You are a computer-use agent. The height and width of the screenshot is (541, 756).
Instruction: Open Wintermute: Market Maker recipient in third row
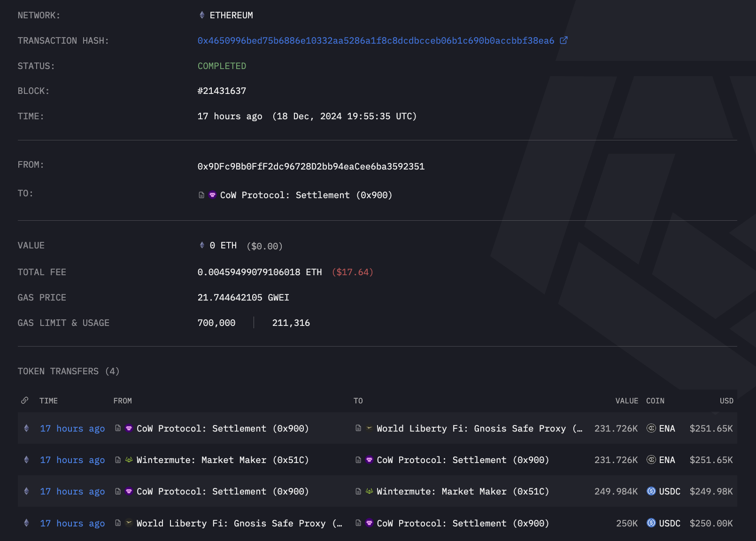coord(463,492)
